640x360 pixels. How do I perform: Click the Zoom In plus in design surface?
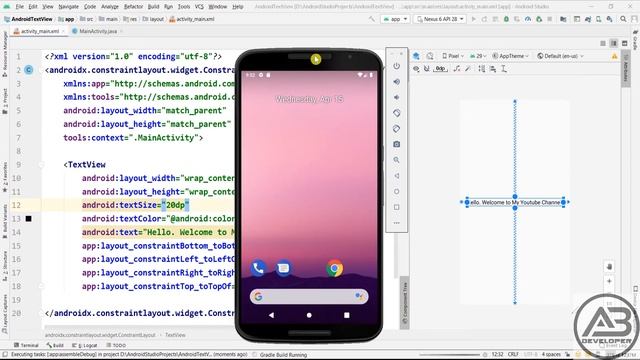click(x=609, y=282)
